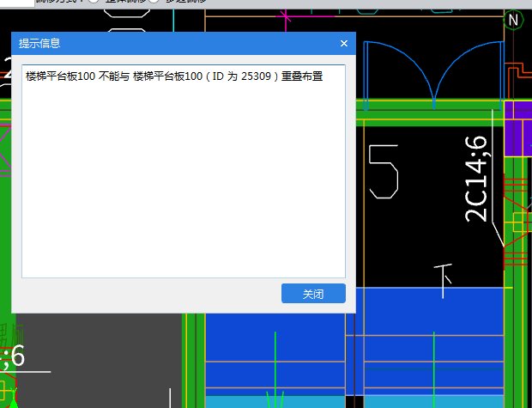532x408 pixels.
Task: Click the N compass icon on the canvas
Action: 513,20
